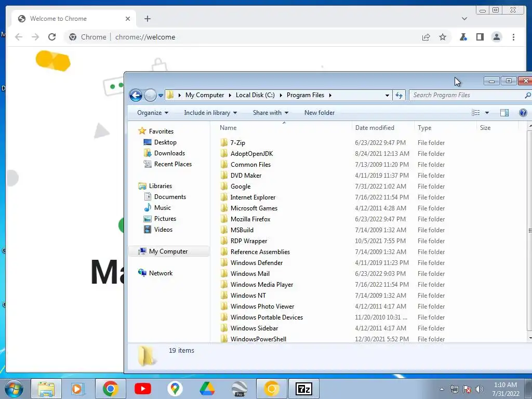Click the Welcome to Chrome tab
This screenshot has width=532, height=399.
pos(74,19)
